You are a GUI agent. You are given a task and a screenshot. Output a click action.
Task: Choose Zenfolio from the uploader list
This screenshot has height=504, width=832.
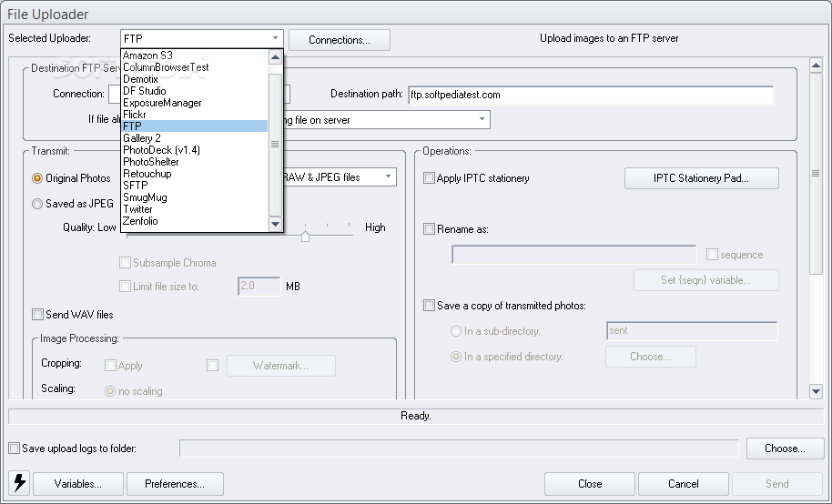(194, 221)
